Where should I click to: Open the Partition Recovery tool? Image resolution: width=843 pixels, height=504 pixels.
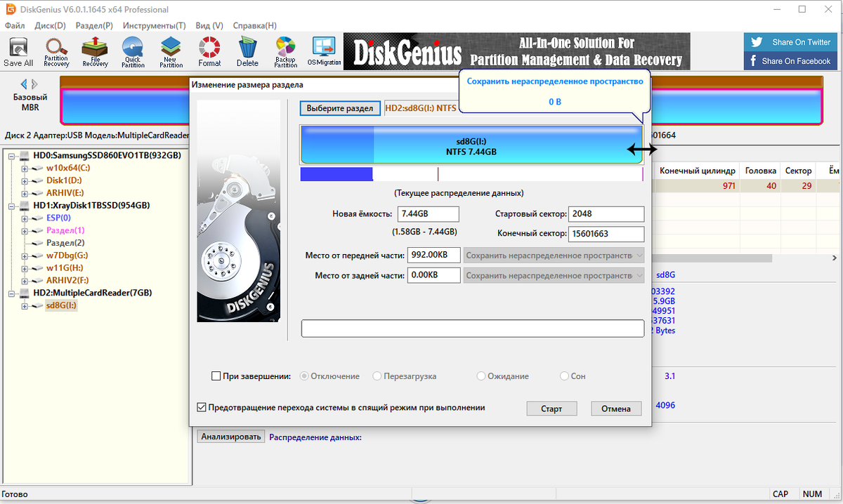(56, 52)
